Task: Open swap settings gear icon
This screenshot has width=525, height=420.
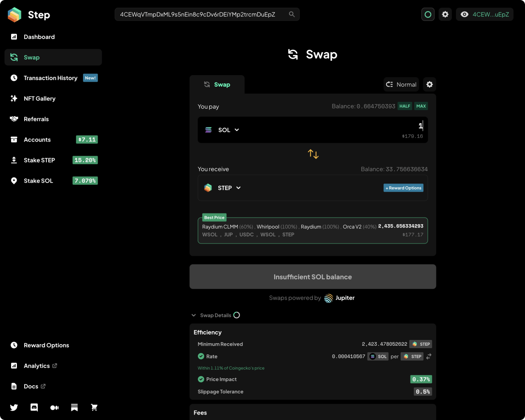Action: click(429, 84)
